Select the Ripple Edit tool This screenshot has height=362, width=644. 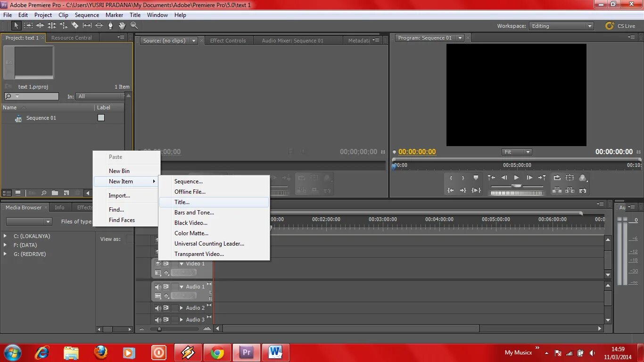pos(40,25)
